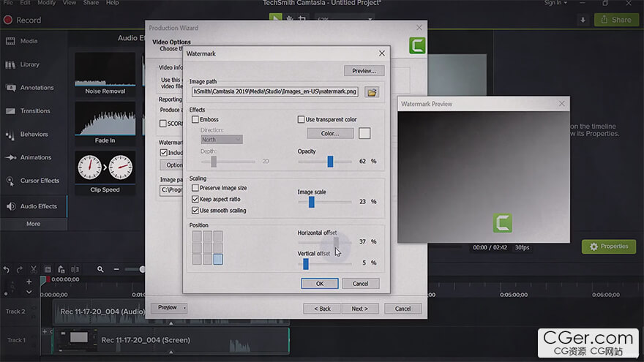Open the Share menu
Image resolution: width=644 pixels, height=362 pixels.
coord(91,3)
